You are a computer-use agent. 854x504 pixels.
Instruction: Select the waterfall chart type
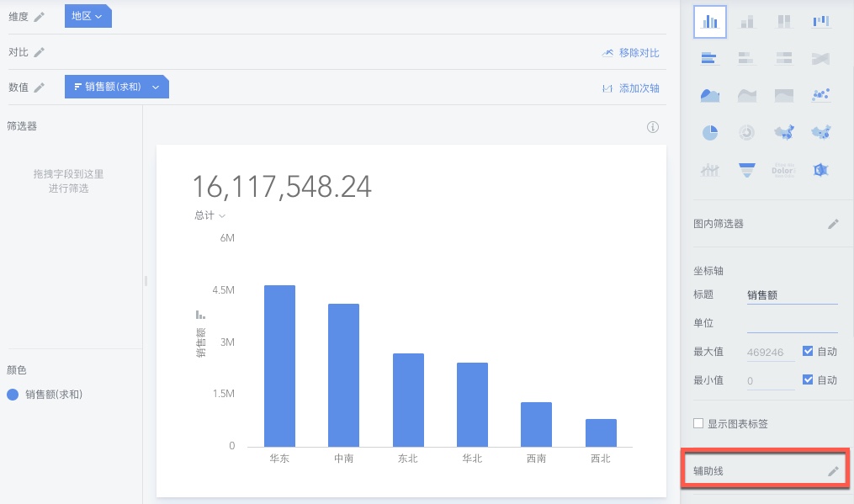point(821,22)
